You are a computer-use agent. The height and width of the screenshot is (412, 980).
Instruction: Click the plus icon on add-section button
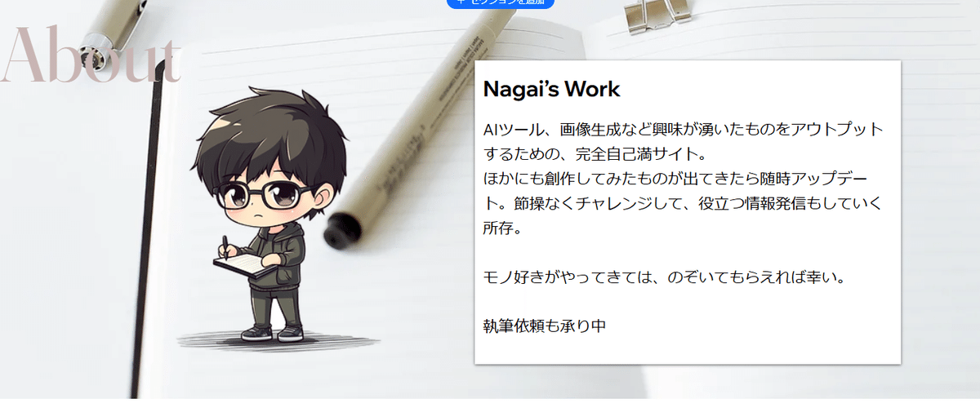(x=461, y=2)
